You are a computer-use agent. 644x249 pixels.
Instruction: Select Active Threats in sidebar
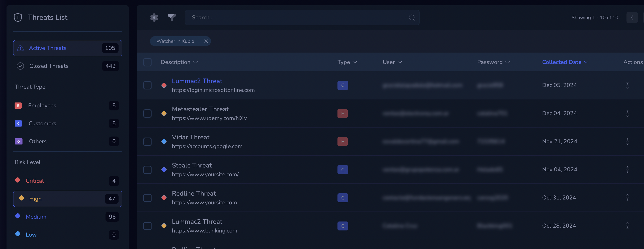[x=67, y=48]
